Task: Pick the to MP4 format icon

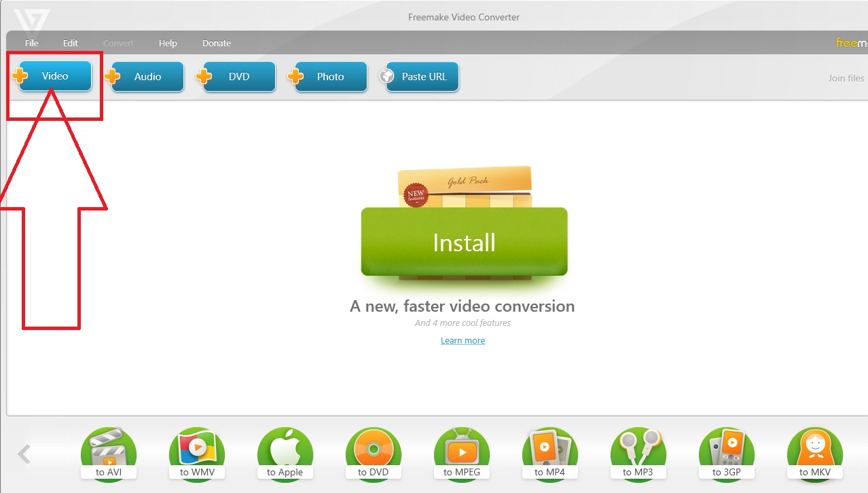Action: point(550,455)
